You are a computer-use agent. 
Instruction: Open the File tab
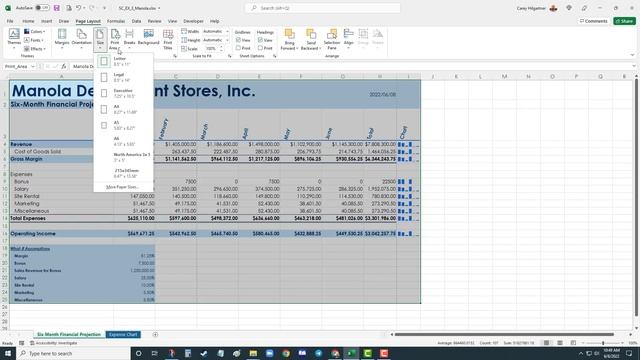(10, 21)
